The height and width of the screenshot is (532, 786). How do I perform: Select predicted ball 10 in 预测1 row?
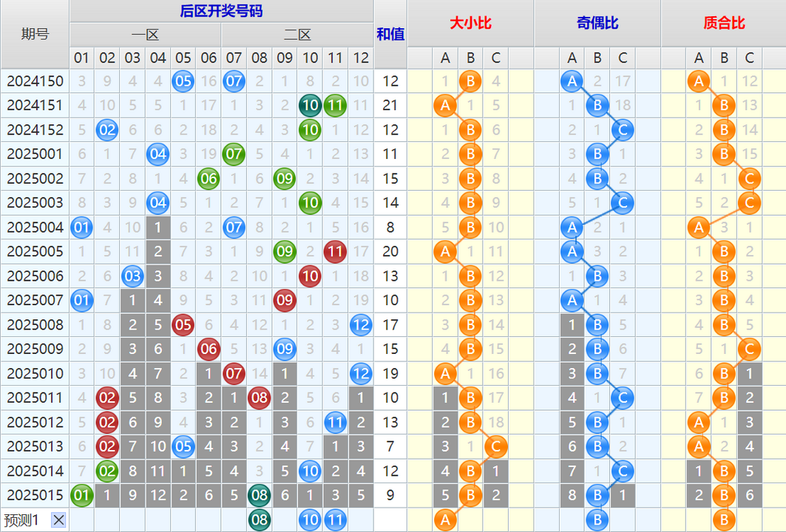(x=310, y=520)
